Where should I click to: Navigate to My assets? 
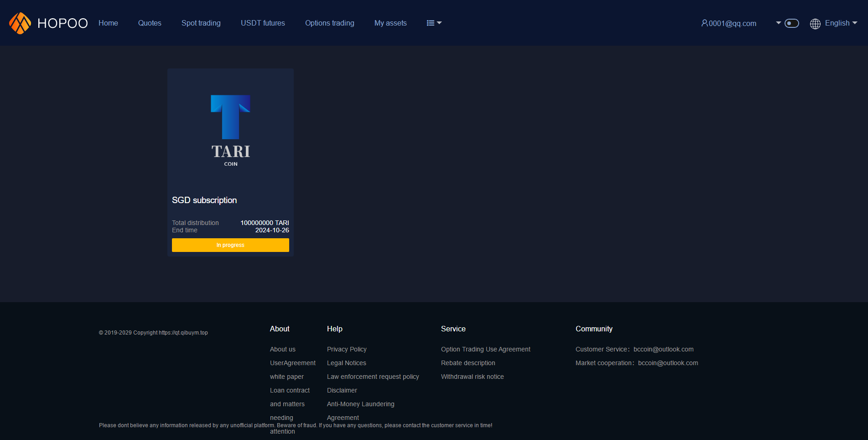pyautogui.click(x=390, y=23)
